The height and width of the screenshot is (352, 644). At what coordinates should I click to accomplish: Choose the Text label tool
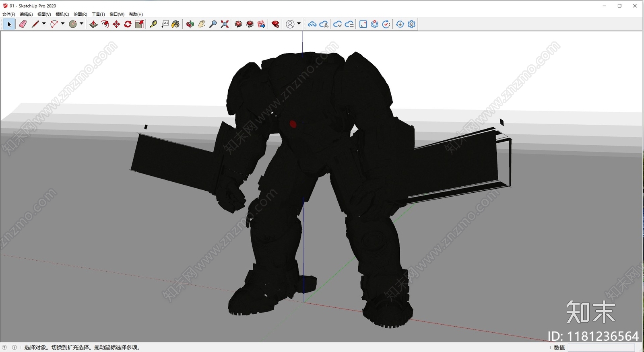point(165,24)
